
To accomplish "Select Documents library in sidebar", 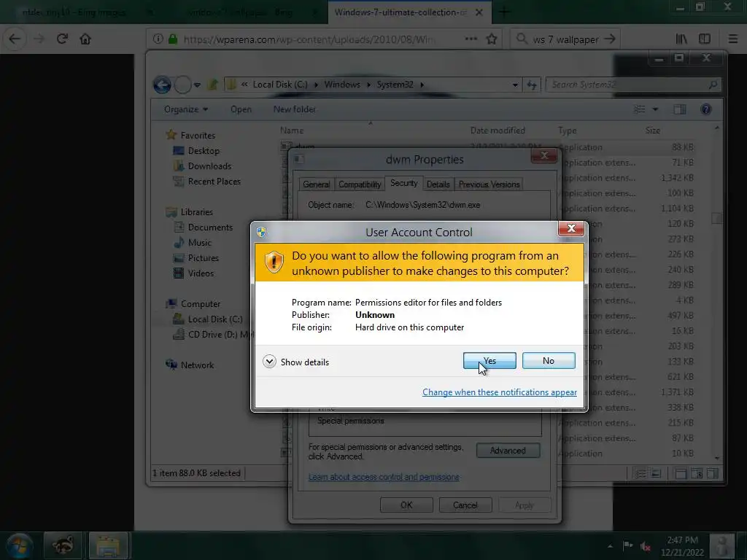I will tap(210, 227).
